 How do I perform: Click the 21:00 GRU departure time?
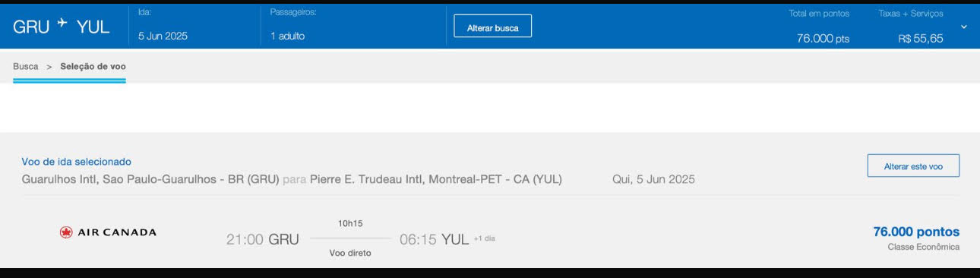[x=262, y=239]
